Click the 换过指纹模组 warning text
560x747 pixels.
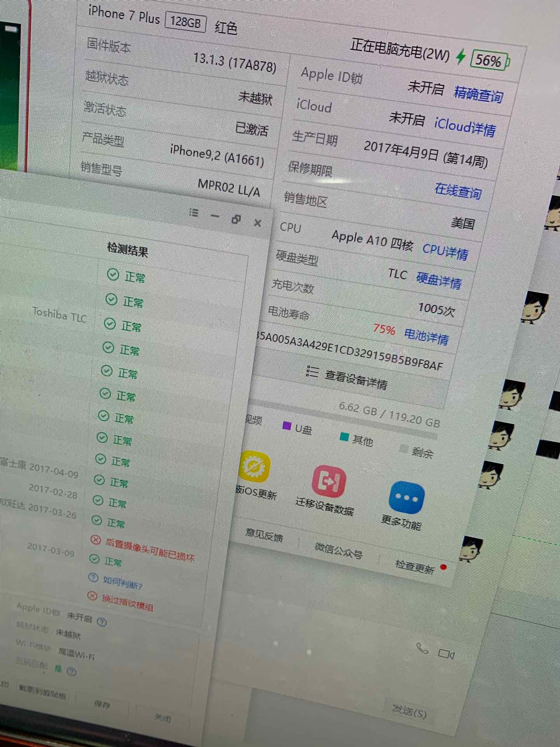[x=128, y=603]
